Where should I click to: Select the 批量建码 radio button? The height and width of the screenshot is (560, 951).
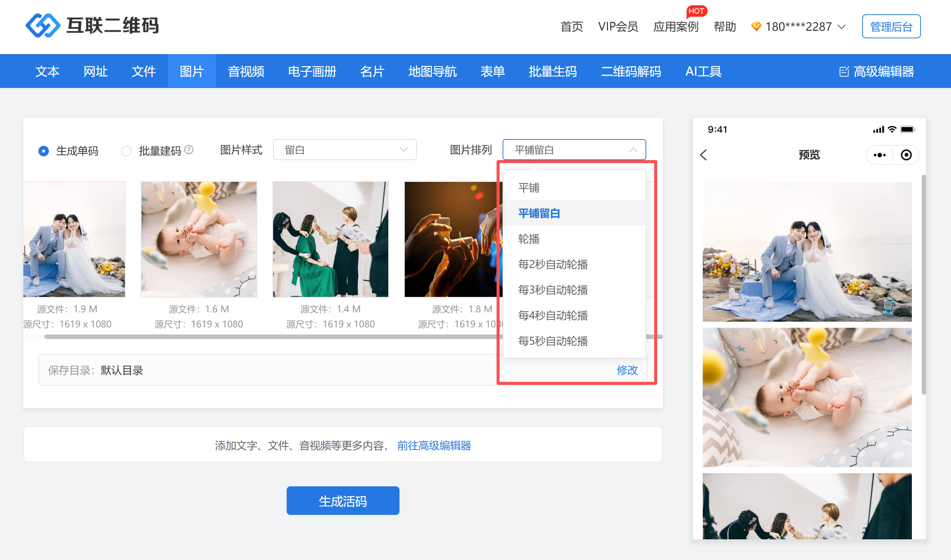point(126,151)
